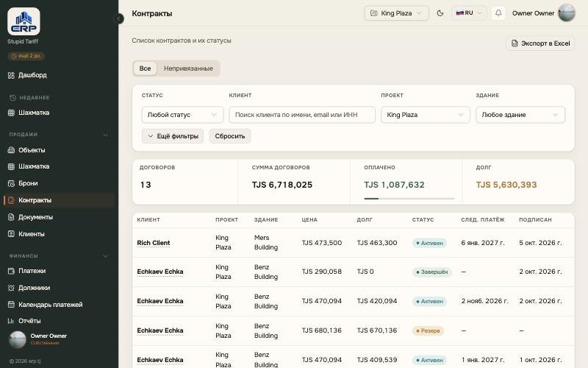Sort by the Долг column header
Screen dimensions: 588x368
[x=365, y=219]
